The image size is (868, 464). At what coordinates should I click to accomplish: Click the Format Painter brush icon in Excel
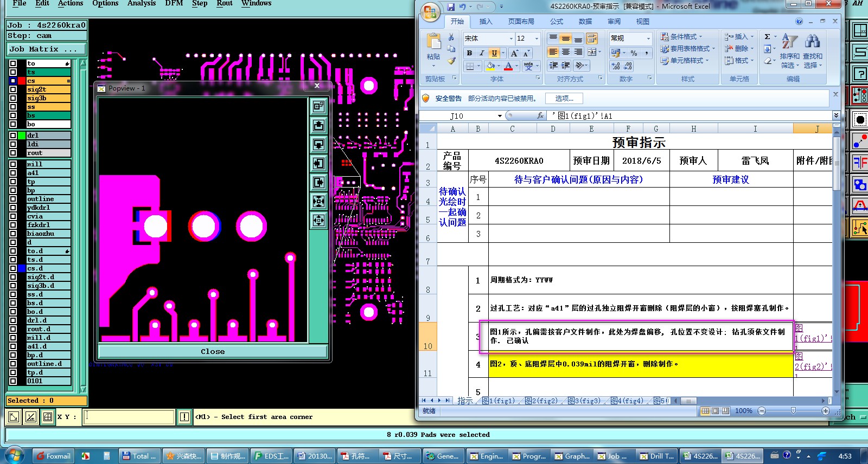(451, 60)
